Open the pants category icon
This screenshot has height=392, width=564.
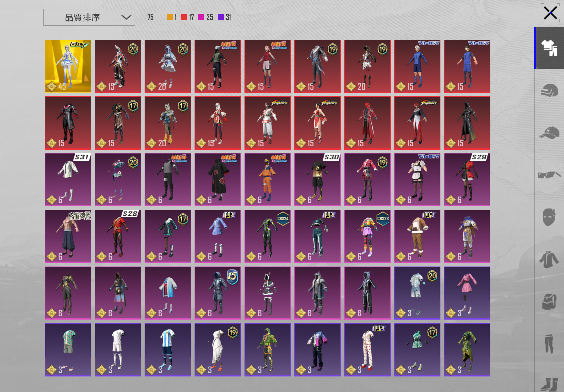point(549,344)
